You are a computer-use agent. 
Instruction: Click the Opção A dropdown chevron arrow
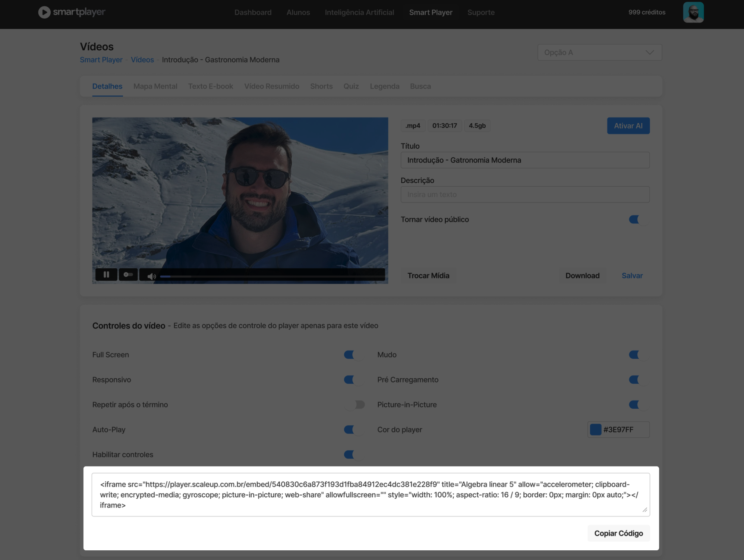650,53
